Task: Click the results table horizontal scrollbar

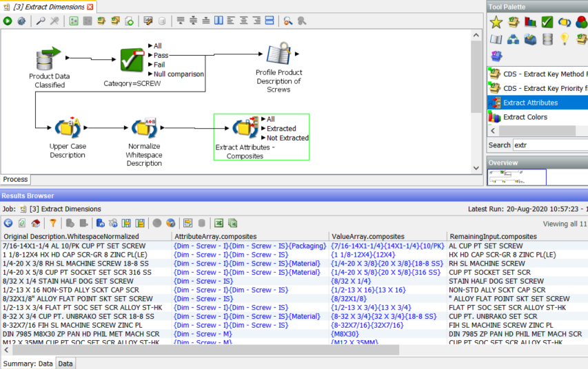Action: click(x=207, y=350)
